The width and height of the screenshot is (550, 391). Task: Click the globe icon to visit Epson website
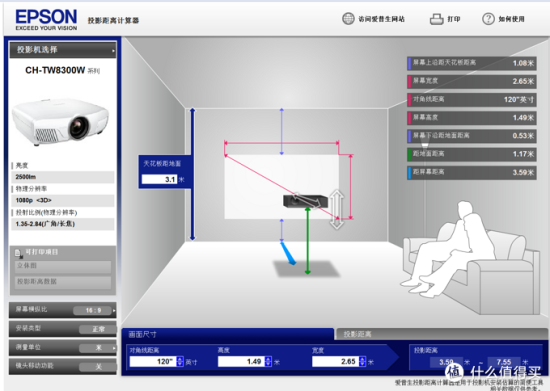[348, 19]
